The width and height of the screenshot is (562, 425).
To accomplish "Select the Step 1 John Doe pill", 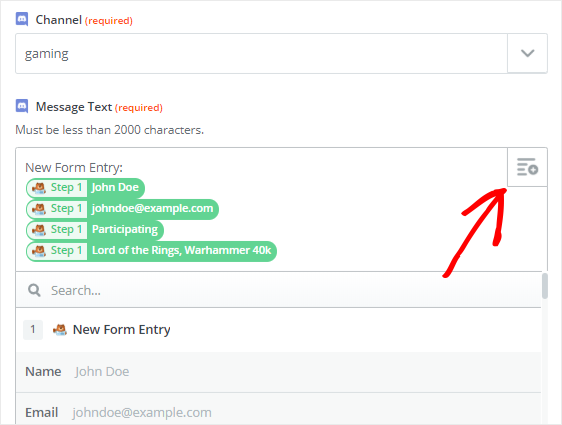I will (85, 187).
